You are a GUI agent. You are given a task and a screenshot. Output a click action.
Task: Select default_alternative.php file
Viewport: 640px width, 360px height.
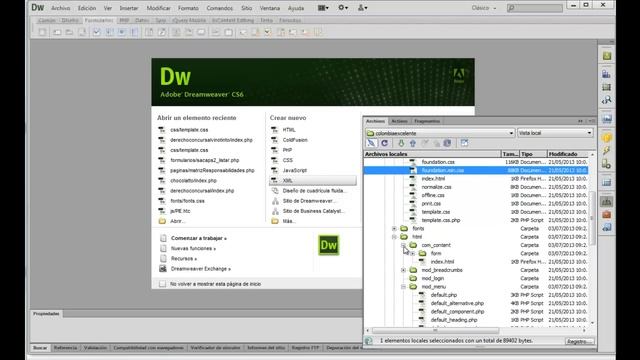[457, 303]
